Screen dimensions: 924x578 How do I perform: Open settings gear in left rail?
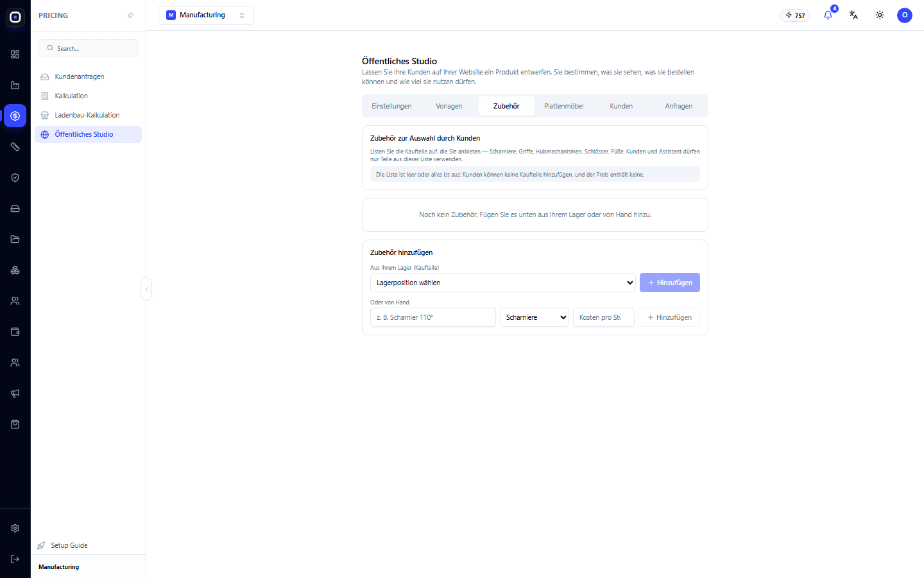[15, 529]
